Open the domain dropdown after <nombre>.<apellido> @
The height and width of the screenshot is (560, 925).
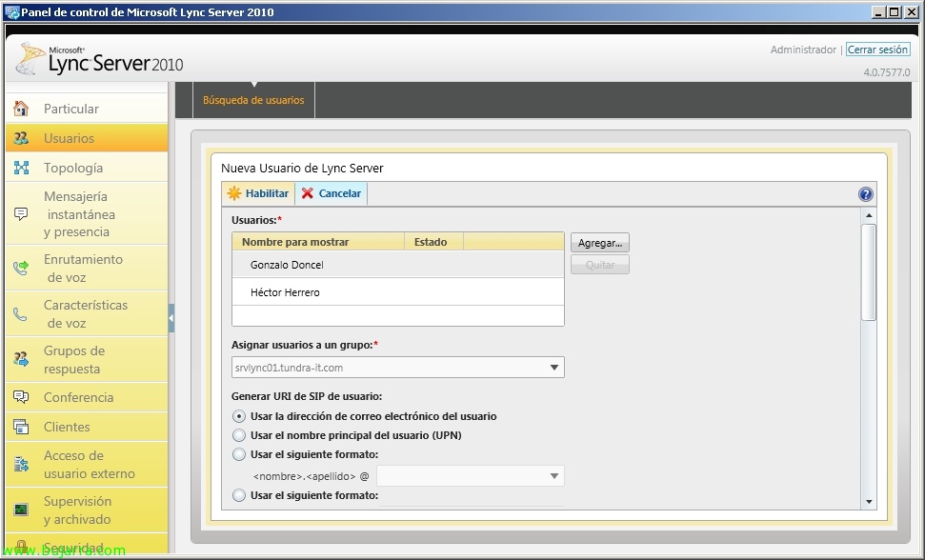tap(471, 476)
